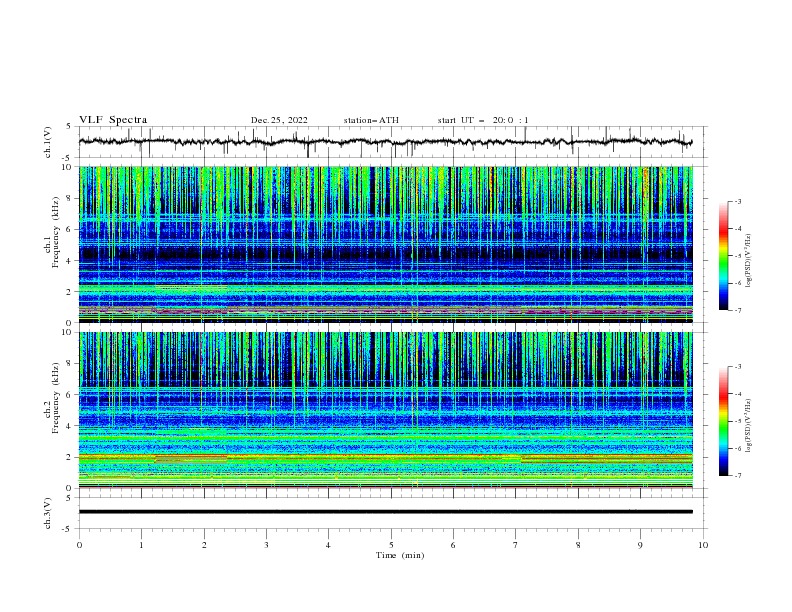The width and height of the screenshot is (792, 612).
Task: Click the "-3" label on ch.2 colorbar
Action: 737,367
